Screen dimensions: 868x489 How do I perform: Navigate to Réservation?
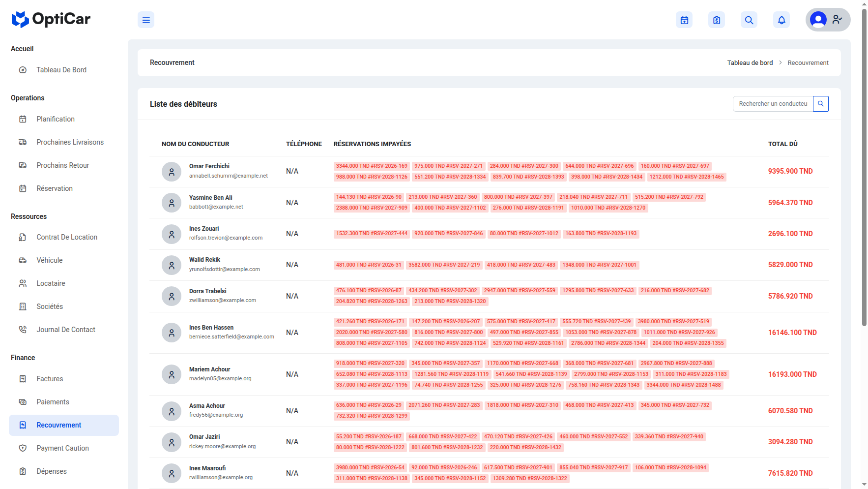point(64,188)
